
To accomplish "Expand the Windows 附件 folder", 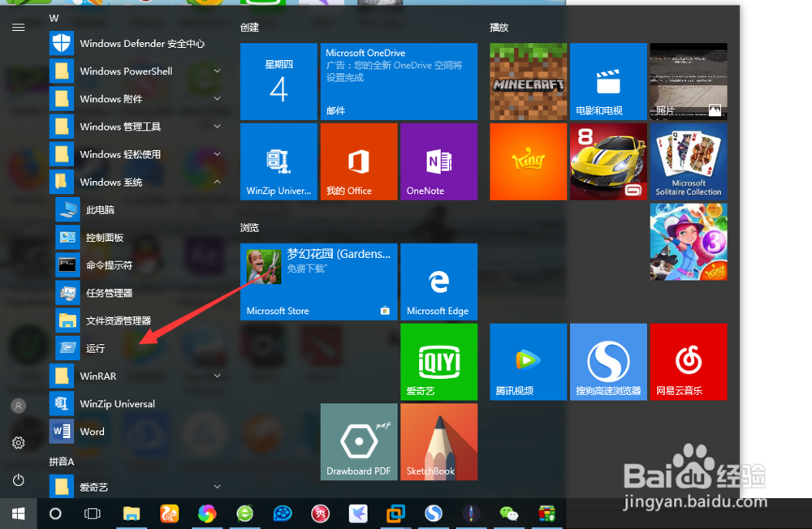I will (137, 99).
